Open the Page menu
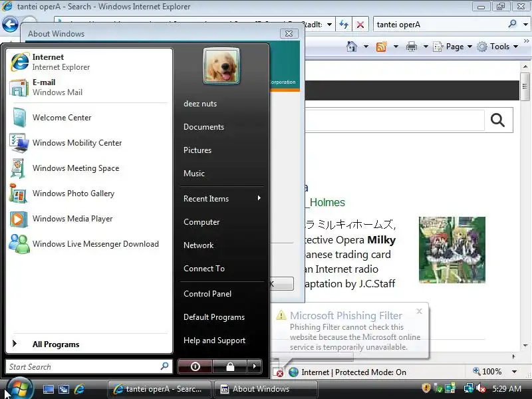This screenshot has height=399, width=532. pos(453,47)
